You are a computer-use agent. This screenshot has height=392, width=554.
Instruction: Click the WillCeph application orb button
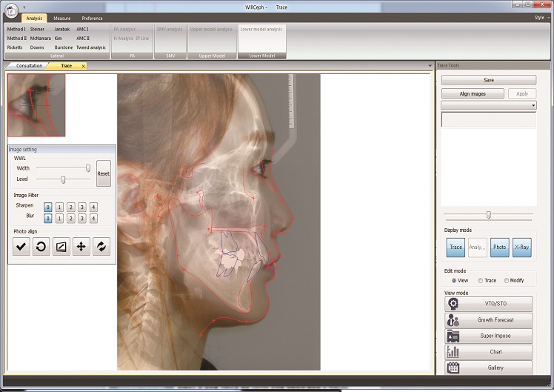11,10
